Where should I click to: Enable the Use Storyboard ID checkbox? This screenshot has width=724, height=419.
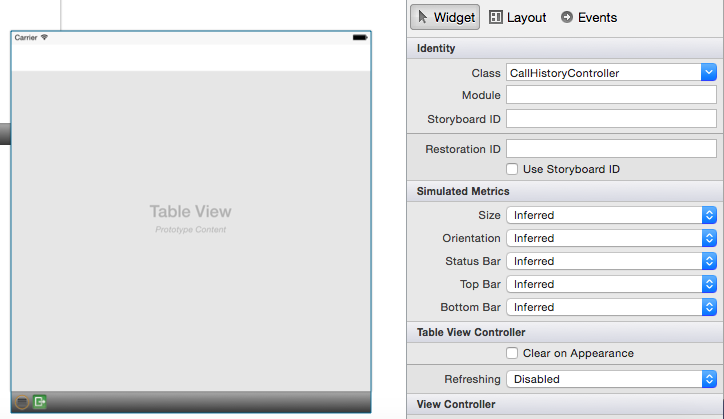[513, 169]
